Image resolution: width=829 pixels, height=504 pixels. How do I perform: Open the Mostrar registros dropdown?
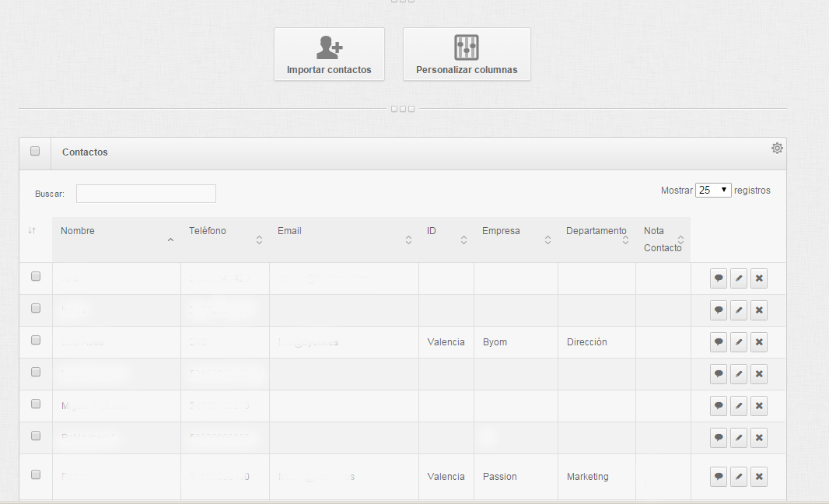[x=713, y=190]
